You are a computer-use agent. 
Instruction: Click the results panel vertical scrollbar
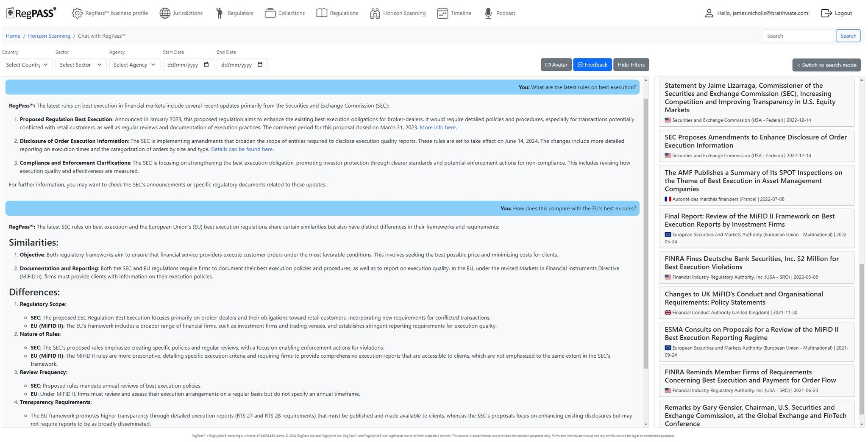[x=861, y=339]
